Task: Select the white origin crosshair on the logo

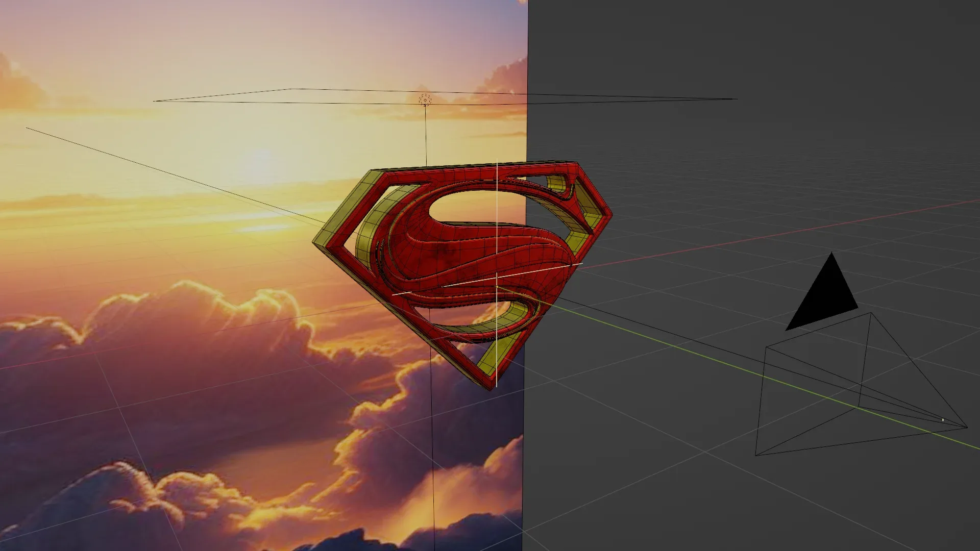Action: pyautogui.click(x=496, y=278)
